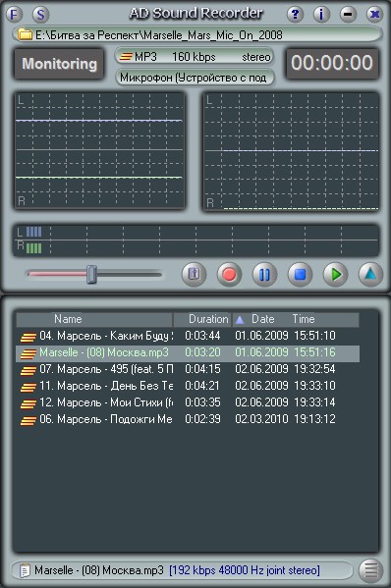
Task: Minimize the AD Sound Recorder window
Action: tap(348, 15)
